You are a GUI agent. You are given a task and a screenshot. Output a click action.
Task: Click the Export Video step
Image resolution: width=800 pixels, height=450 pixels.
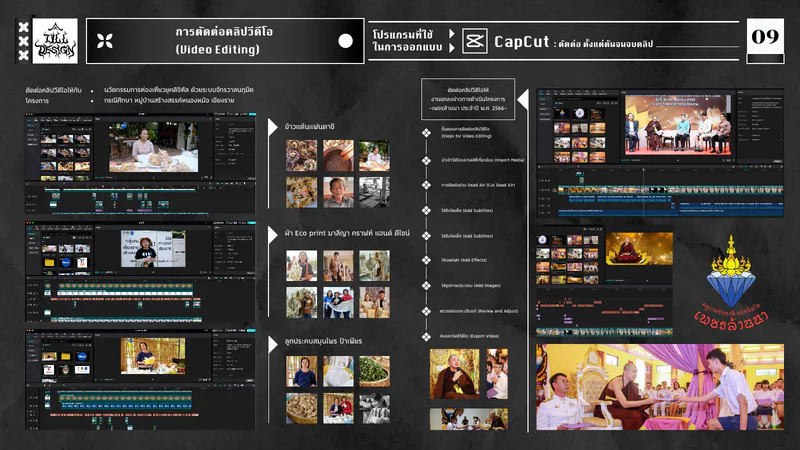click(469, 336)
